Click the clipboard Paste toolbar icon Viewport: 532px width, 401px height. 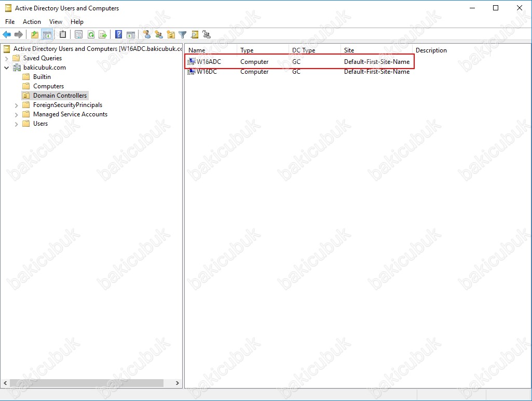point(63,34)
